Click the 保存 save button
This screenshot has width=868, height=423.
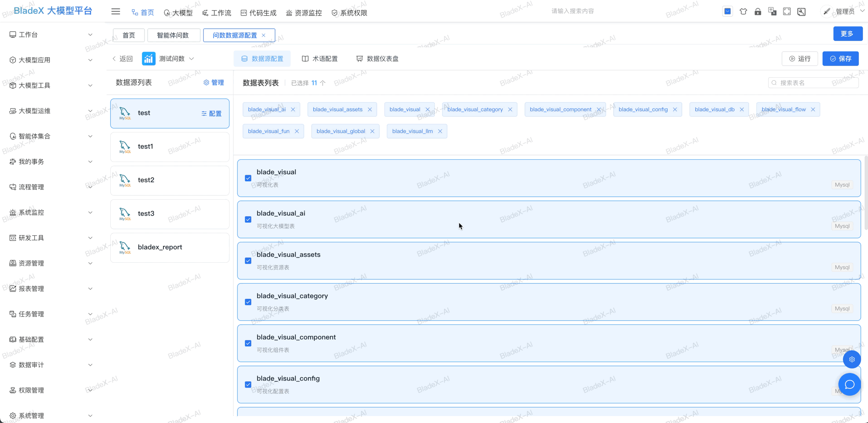coord(840,59)
